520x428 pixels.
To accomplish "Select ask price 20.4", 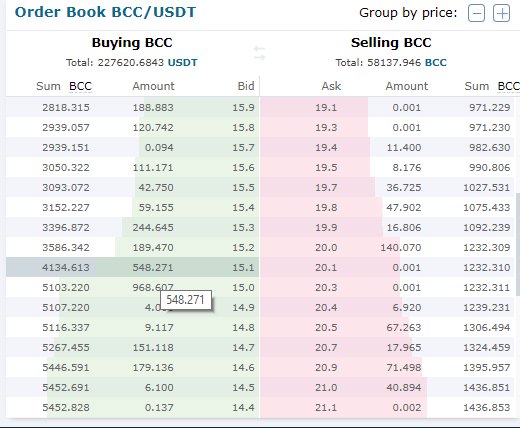I will coord(326,307).
